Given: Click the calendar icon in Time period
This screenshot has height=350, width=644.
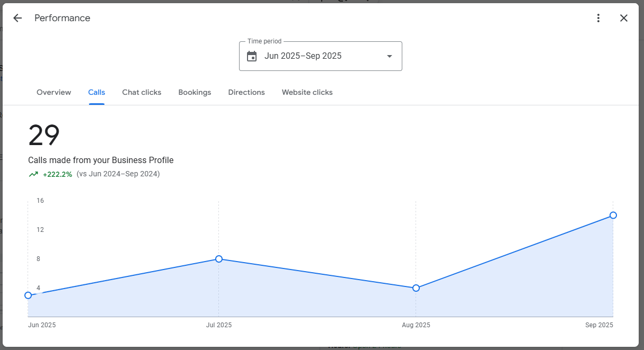Looking at the screenshot, I should tap(252, 56).
